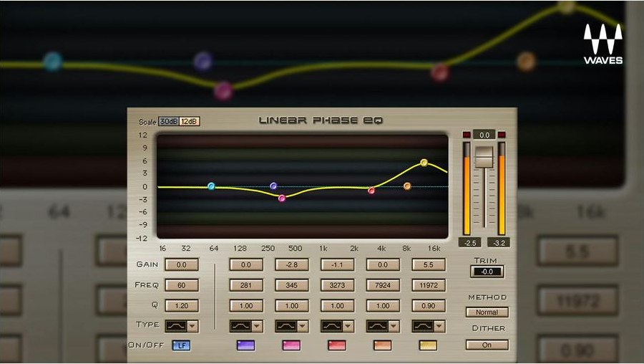Click right peak readout -3.2
The width and height of the screenshot is (644, 364).
click(x=499, y=243)
